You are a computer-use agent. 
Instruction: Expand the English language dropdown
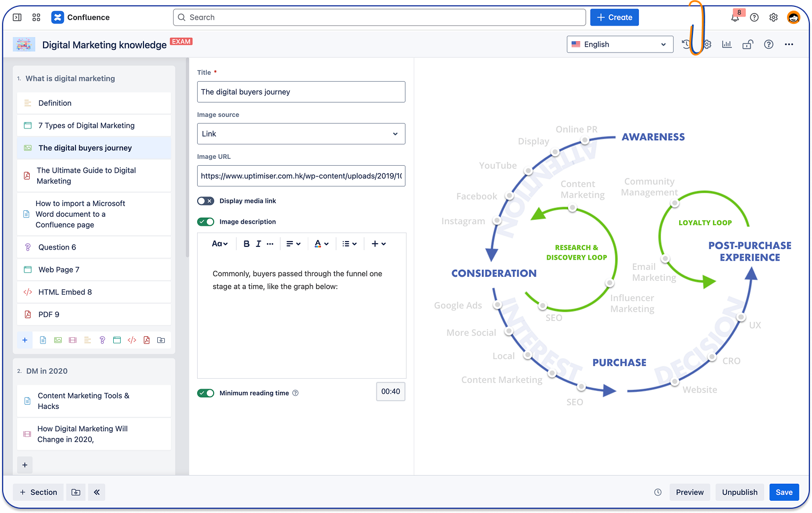point(620,45)
